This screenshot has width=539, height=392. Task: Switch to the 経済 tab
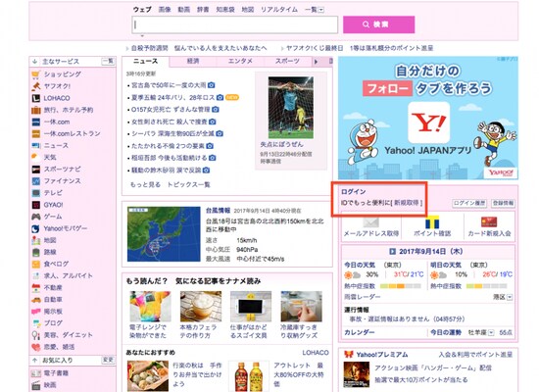pyautogui.click(x=193, y=61)
